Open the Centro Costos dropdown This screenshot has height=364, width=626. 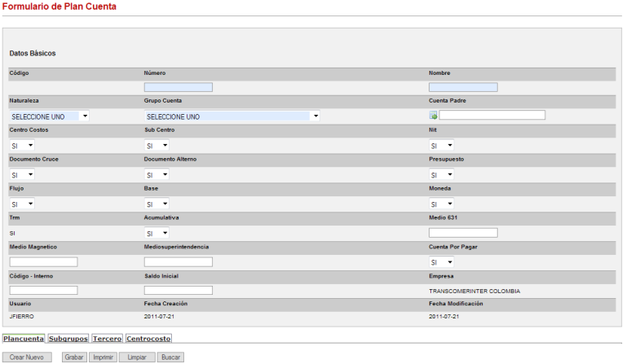(22, 146)
